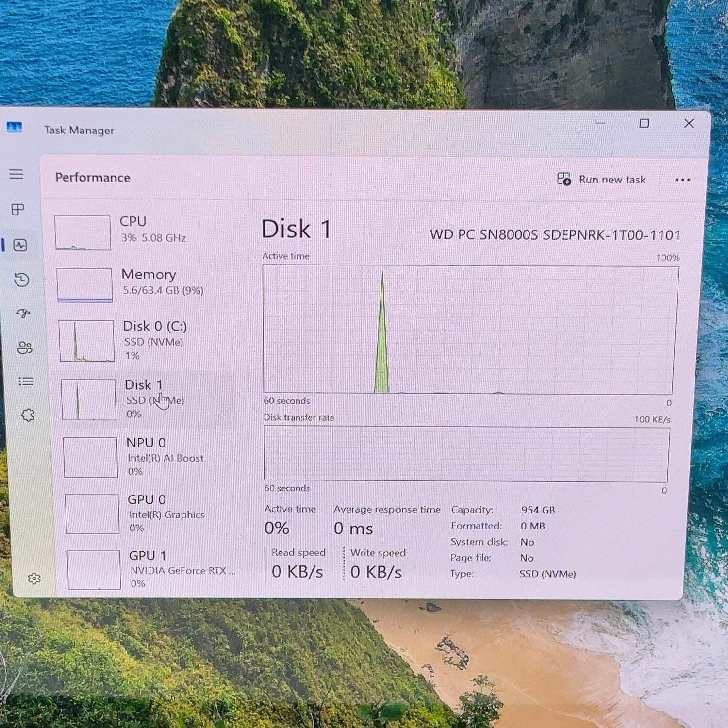Maximize the Task Manager window
This screenshot has width=728, height=728.
pyautogui.click(x=644, y=123)
